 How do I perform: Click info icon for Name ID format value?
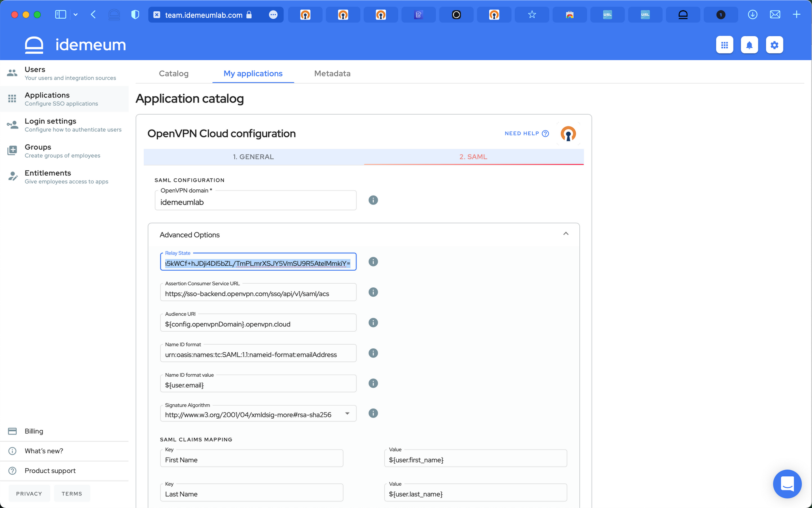[373, 383]
